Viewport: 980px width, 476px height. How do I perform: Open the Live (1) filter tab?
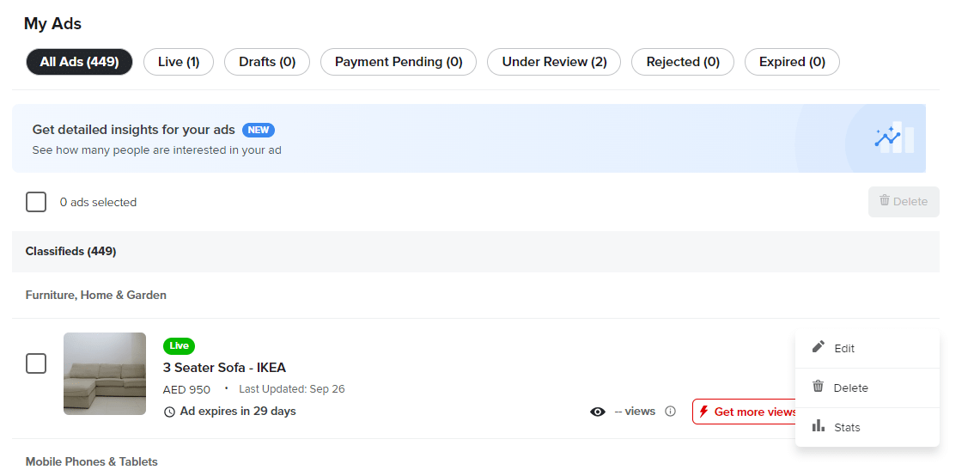(179, 62)
